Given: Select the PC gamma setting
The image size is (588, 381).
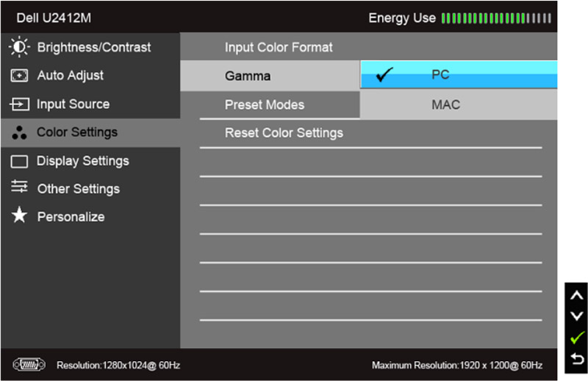Looking at the screenshot, I should pyautogui.click(x=459, y=75).
